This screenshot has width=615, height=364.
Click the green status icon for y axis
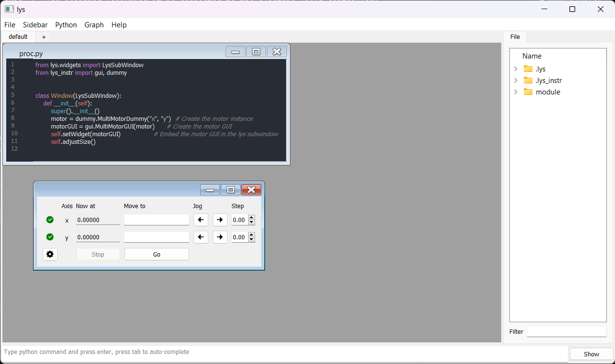pyautogui.click(x=50, y=237)
